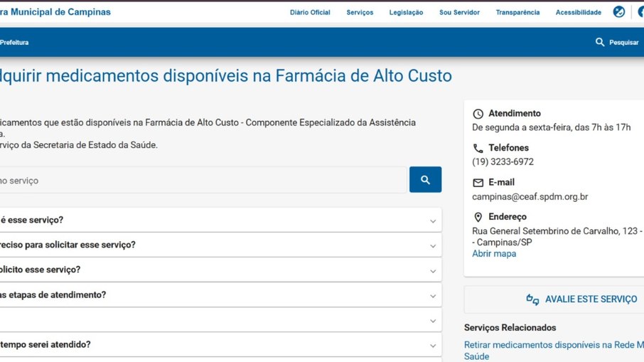Click the phone number (19) 3233-6972
644x362 pixels.
click(503, 162)
